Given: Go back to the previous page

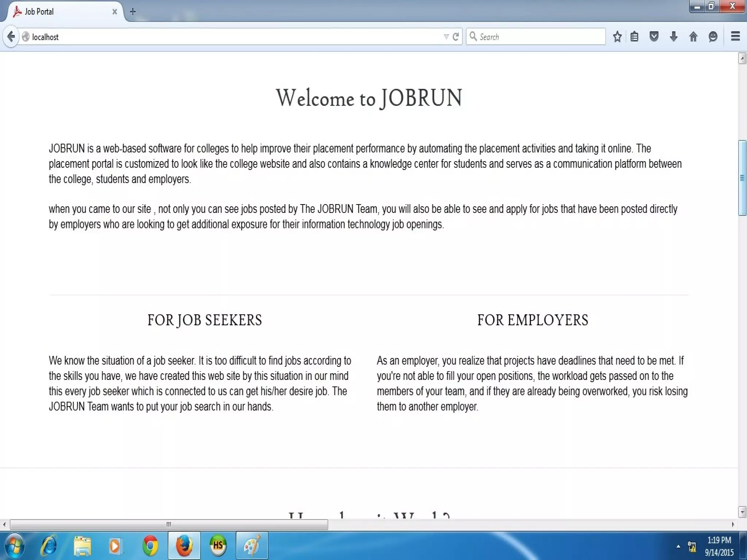Looking at the screenshot, I should pyautogui.click(x=11, y=37).
